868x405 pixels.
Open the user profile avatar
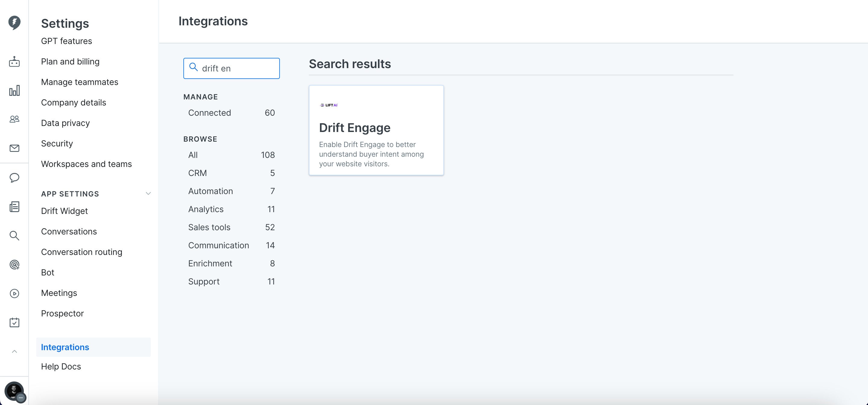tap(14, 391)
